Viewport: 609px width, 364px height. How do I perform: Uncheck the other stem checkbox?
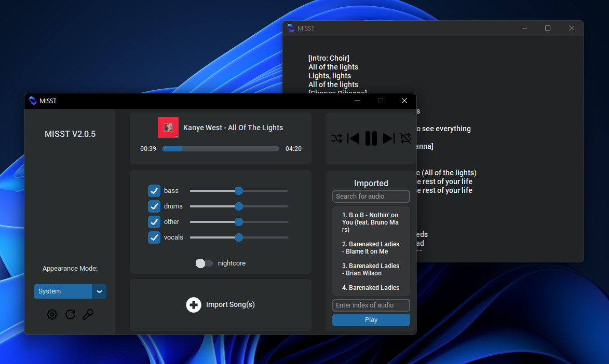tap(154, 221)
